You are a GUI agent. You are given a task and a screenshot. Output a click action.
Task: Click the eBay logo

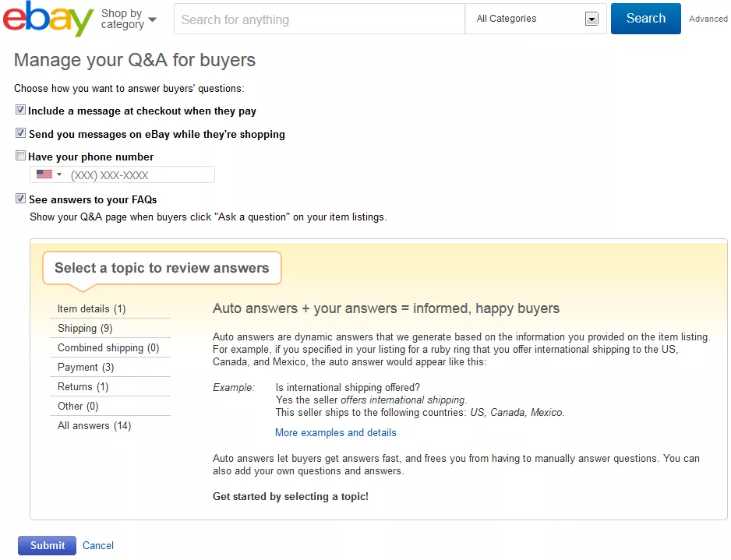[x=48, y=19]
